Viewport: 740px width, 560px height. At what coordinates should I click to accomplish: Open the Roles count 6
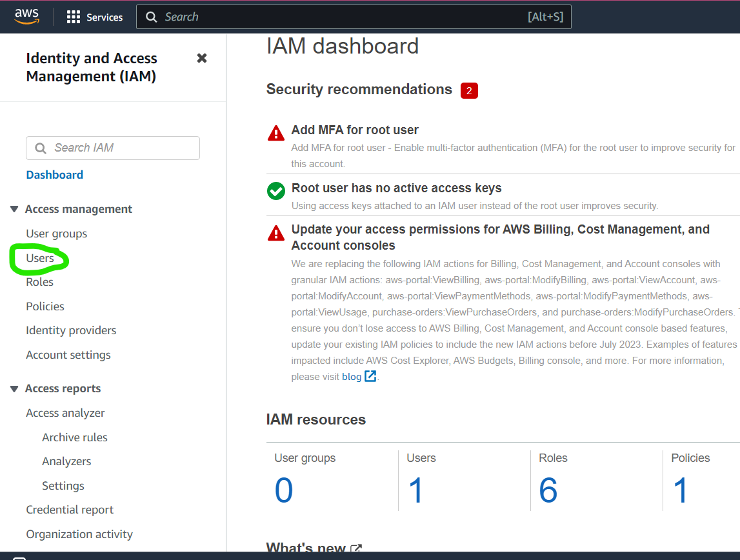point(548,490)
